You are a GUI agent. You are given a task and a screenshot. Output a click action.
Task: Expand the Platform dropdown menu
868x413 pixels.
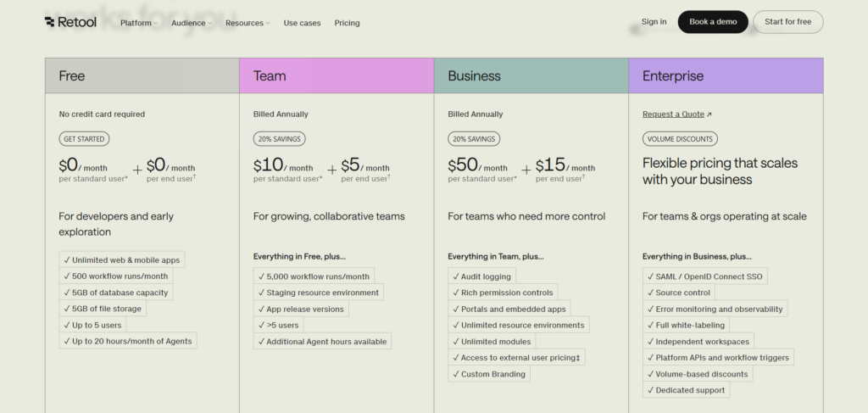[139, 23]
